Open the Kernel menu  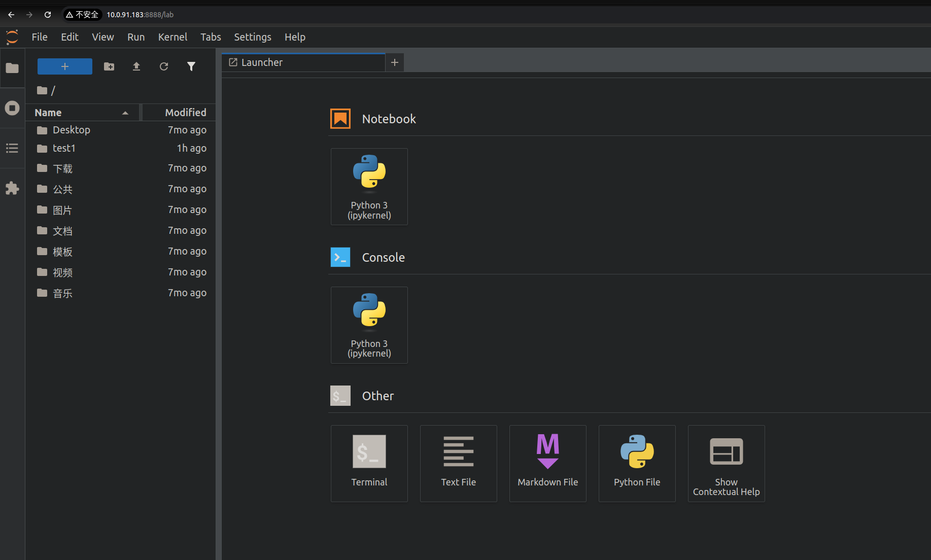pyautogui.click(x=173, y=37)
